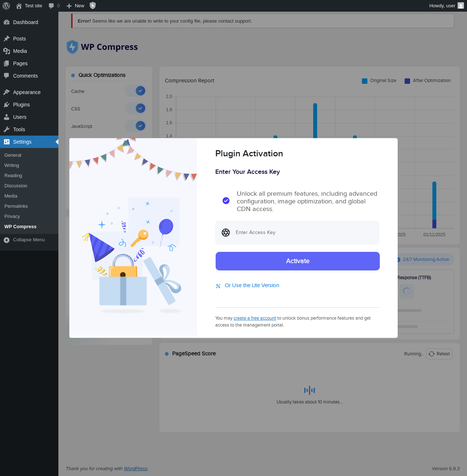The width and height of the screenshot is (467, 476).
Task: Toggle the Original Size legend swatch
Action: point(364,81)
